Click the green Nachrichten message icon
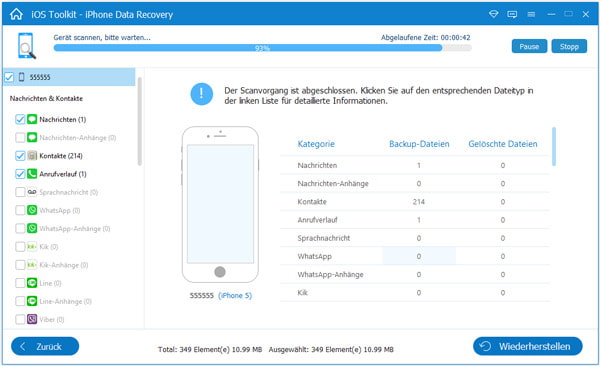The image size is (600, 366). 32,119
